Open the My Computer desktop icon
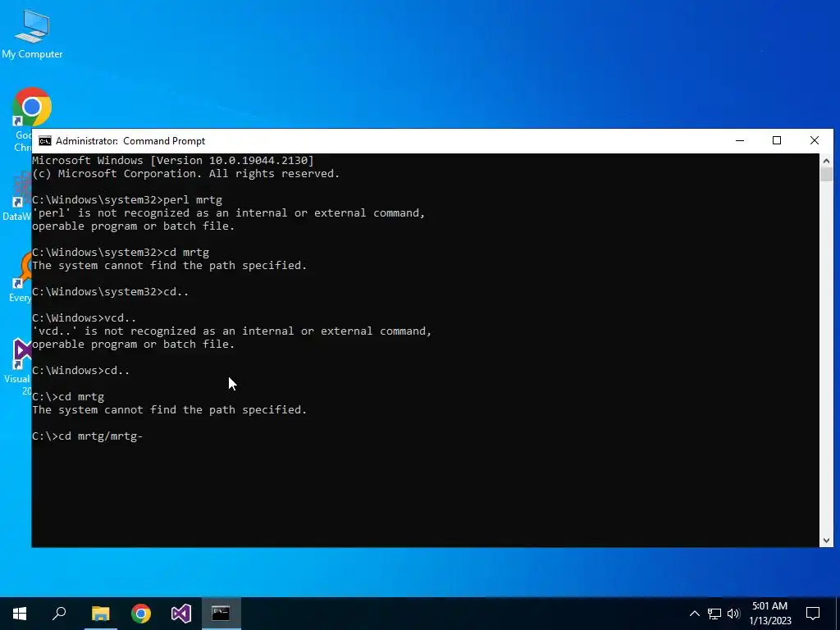840x630 pixels. point(32,34)
